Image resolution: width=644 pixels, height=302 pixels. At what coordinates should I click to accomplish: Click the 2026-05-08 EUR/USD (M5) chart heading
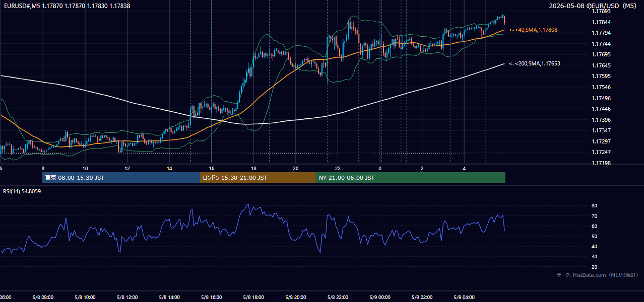593,6
